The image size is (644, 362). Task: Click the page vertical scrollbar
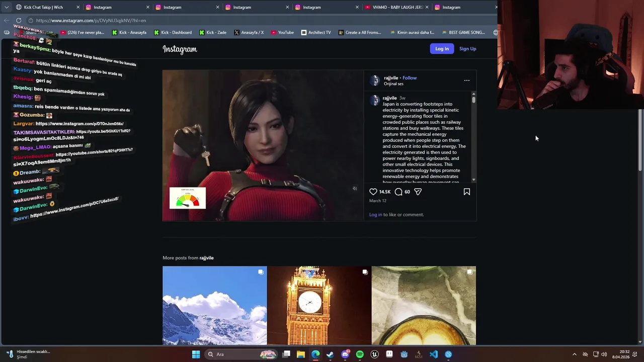click(x=640, y=141)
